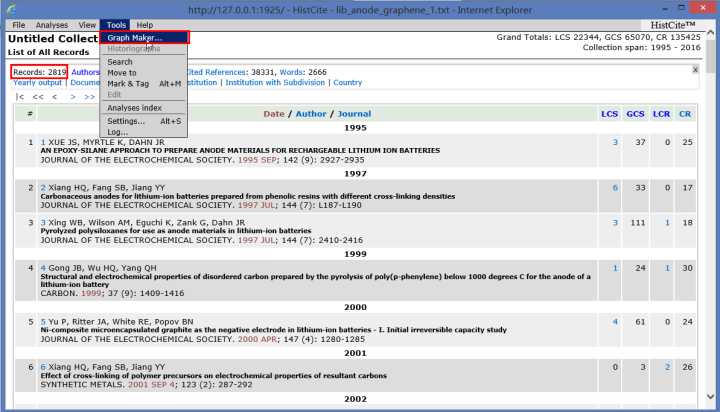Image resolution: width=720 pixels, height=412 pixels.
Task: Jump forward several pages with >> button
Action: (90, 96)
